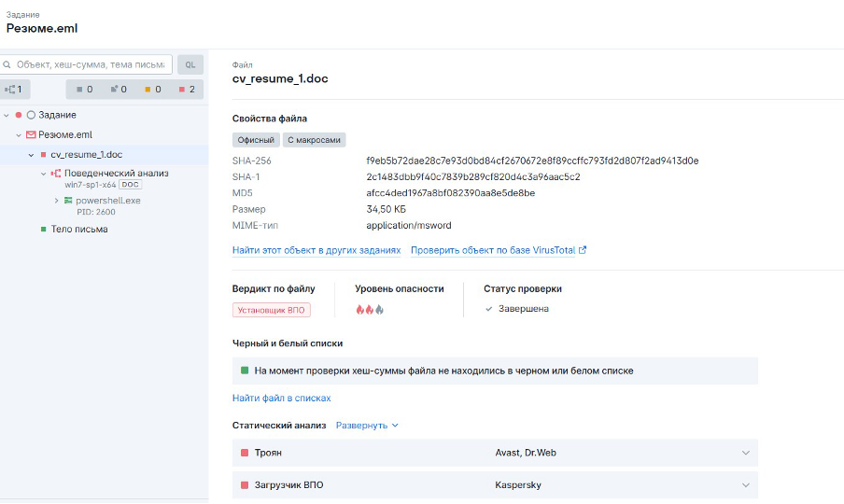This screenshot has width=844, height=504.
Task: Open the QL query button
Action: click(x=190, y=64)
